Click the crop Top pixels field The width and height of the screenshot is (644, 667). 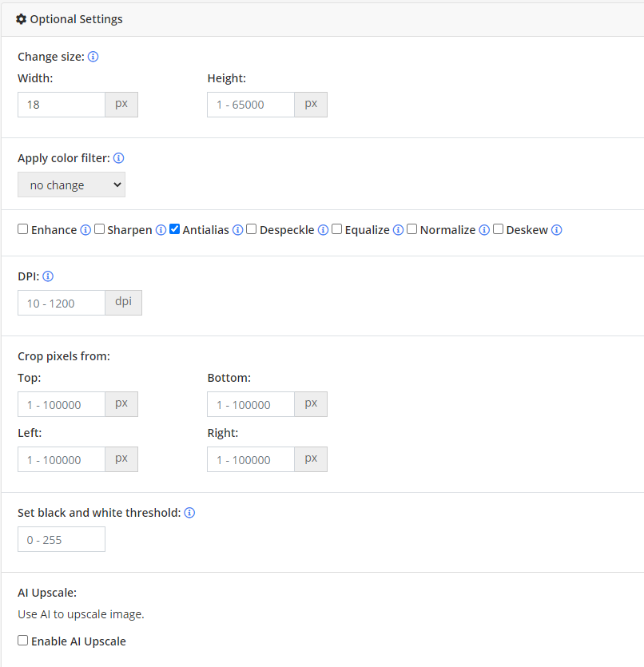click(x=62, y=404)
